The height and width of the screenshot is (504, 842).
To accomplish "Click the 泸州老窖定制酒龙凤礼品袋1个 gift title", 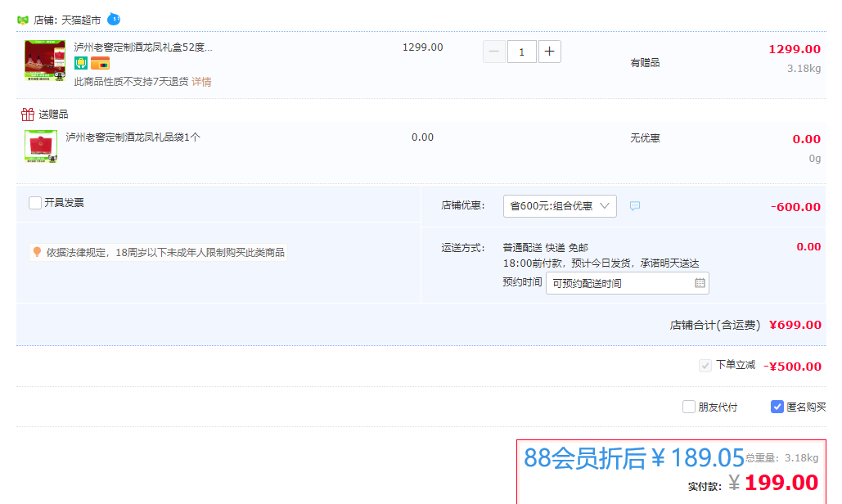I will [x=133, y=137].
